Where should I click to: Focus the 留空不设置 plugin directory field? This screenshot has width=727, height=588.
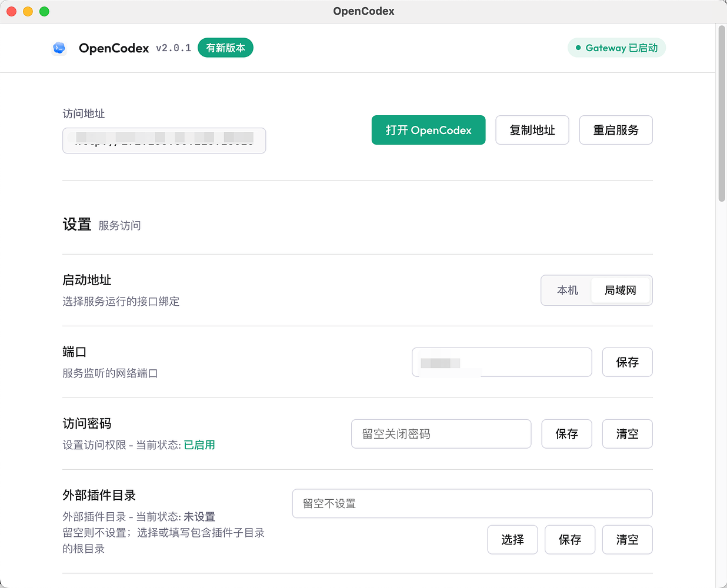(472, 503)
